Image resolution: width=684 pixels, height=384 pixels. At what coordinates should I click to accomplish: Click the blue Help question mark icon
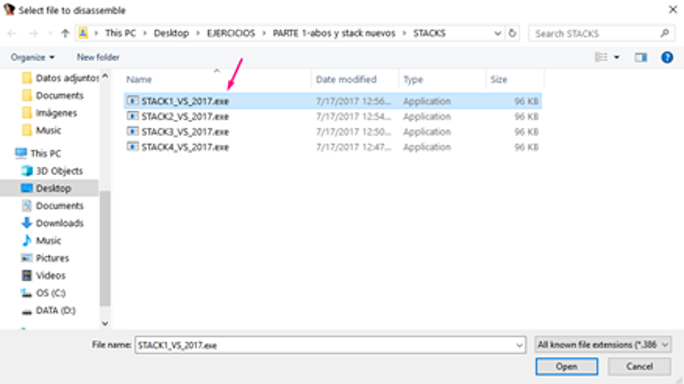667,57
